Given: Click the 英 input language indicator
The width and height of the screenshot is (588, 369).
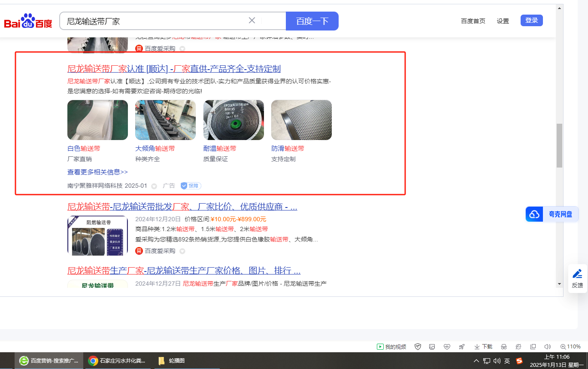Looking at the screenshot, I should [507, 361].
